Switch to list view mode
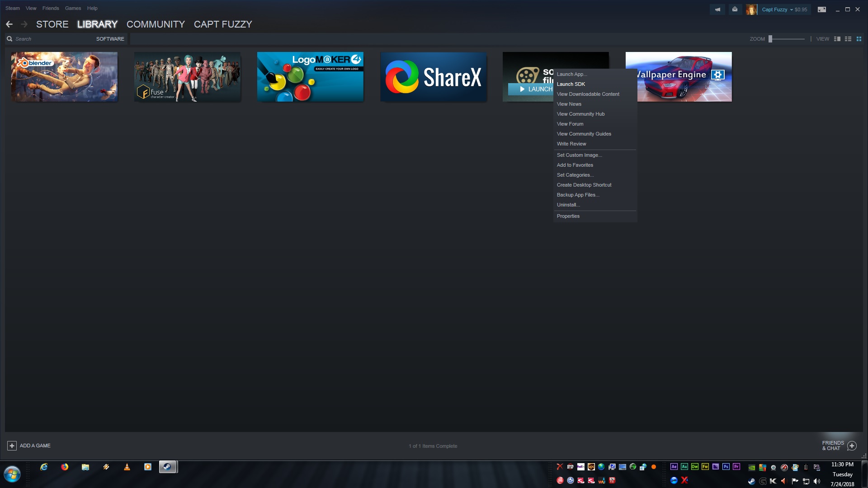 coord(848,39)
